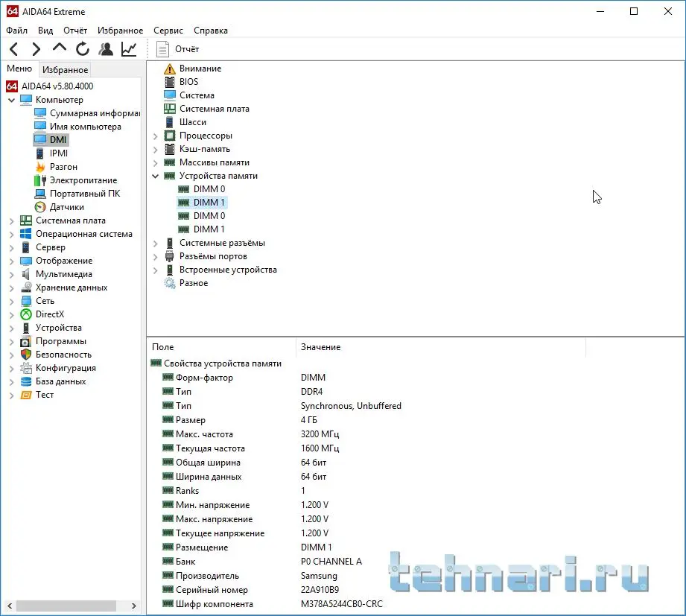
Task: Click the Отчёт report button in toolbar
Action: (179, 49)
